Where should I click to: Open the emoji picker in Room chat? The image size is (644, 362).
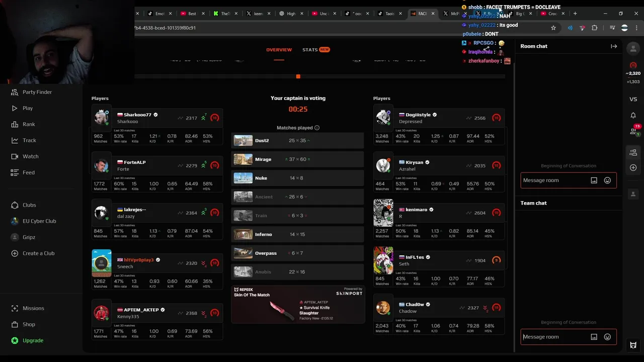(607, 180)
